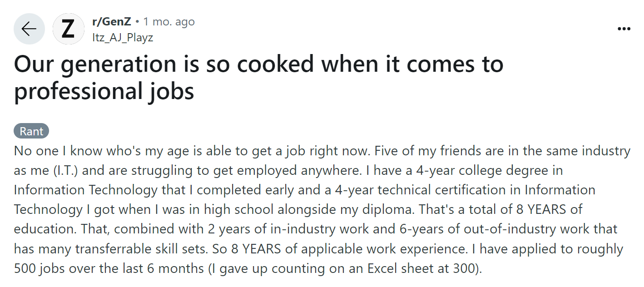Open the three-dot post options menu

click(624, 29)
